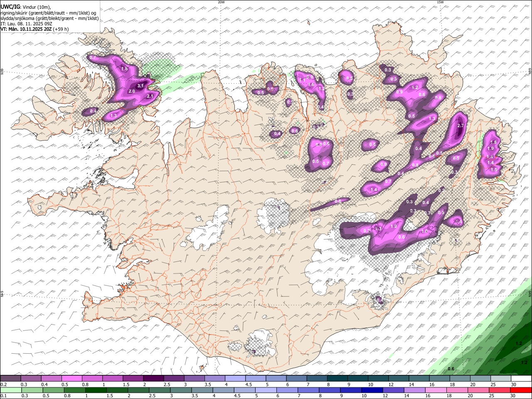Pick the bright red 30 swatch in rain legend

(x=521, y=390)
